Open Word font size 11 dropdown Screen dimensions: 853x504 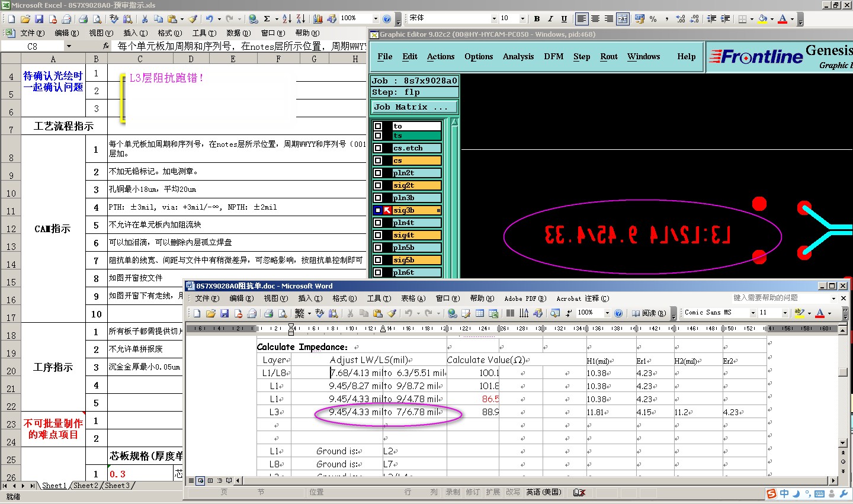785,312
